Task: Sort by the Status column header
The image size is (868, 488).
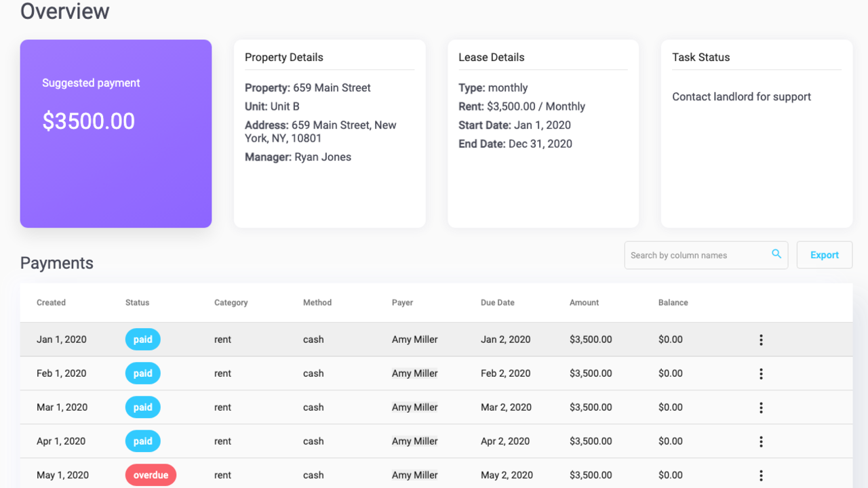Action: (x=138, y=302)
